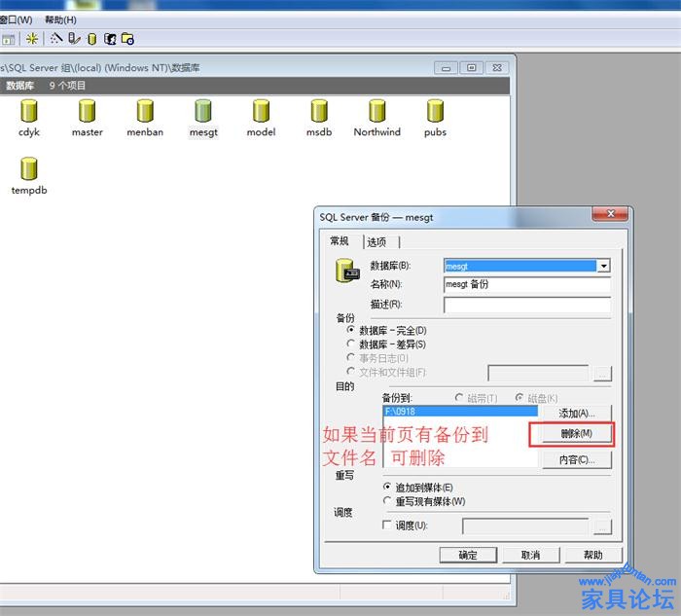Click the 数据库 header label
Screen dimensions: 681x616
[x=20, y=86]
